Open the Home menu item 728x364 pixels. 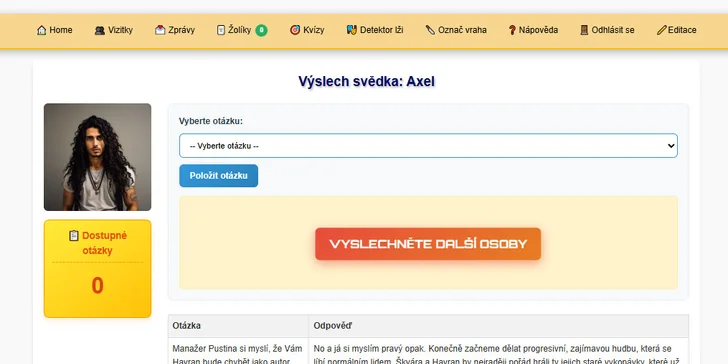(55, 30)
